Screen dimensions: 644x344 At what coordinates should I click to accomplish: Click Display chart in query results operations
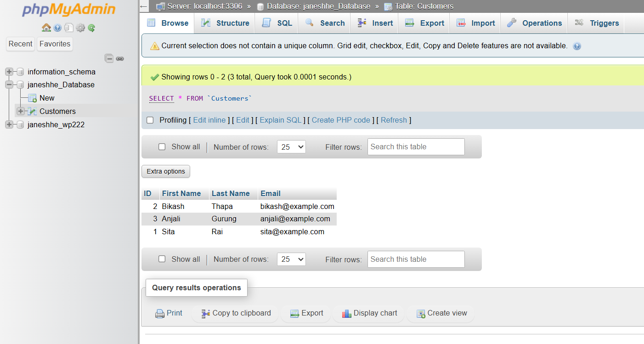[x=369, y=313]
